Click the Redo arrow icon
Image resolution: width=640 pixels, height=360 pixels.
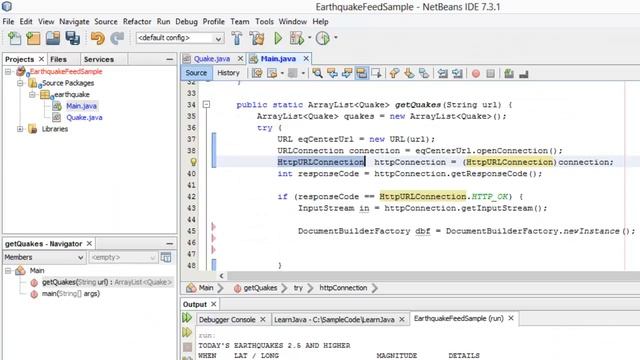(118, 38)
